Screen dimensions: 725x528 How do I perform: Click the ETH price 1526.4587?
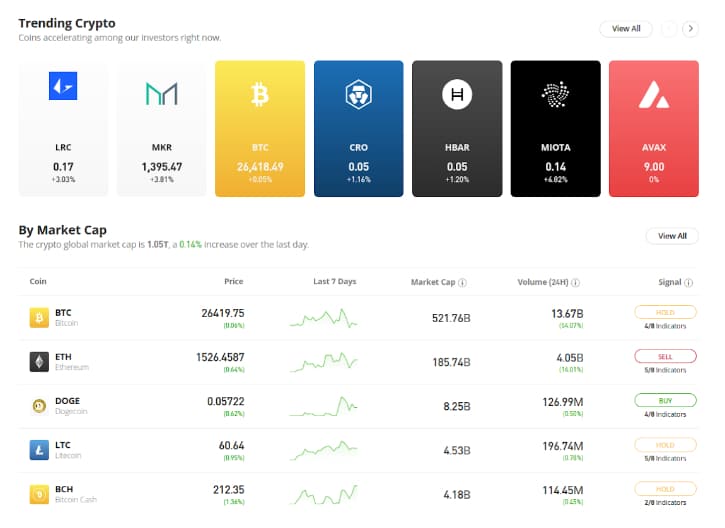[x=220, y=357]
